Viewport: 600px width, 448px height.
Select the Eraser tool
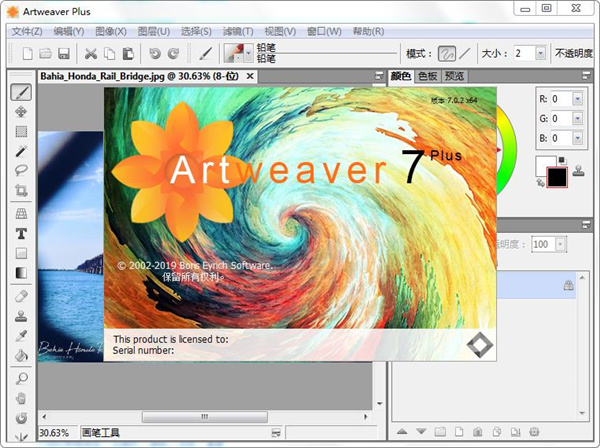[21, 296]
